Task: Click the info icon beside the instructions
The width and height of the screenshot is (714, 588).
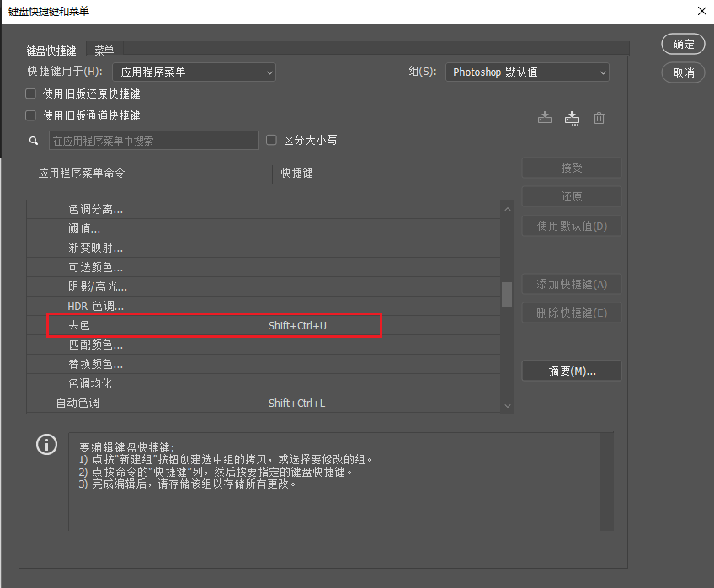Action: point(46,444)
